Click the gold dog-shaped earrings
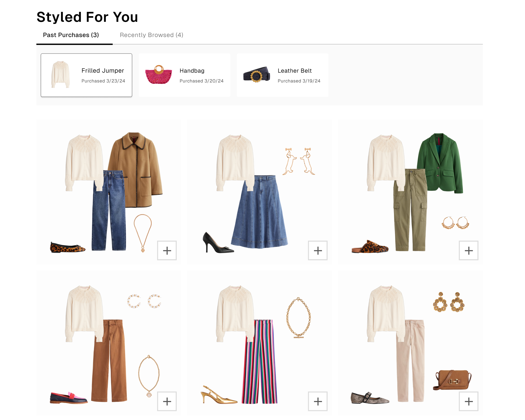Screen dimensions: 525x420 click(299, 161)
